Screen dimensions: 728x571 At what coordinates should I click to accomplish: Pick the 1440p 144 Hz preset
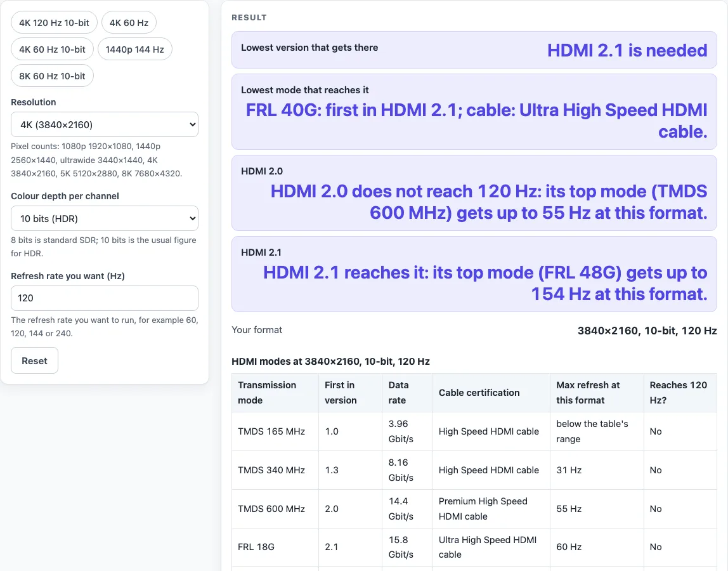134,49
